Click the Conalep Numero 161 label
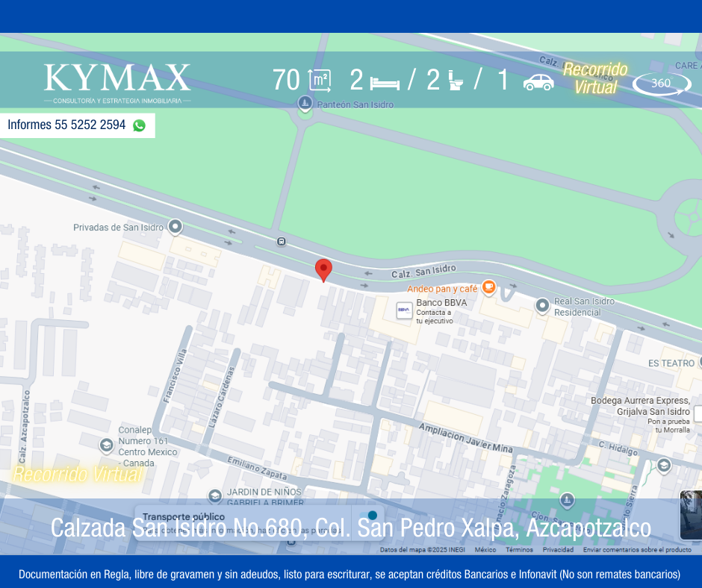The image size is (702, 588). 148,446
